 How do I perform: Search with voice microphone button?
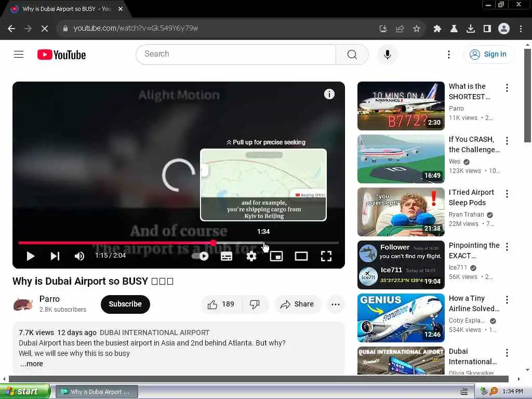pos(387,54)
